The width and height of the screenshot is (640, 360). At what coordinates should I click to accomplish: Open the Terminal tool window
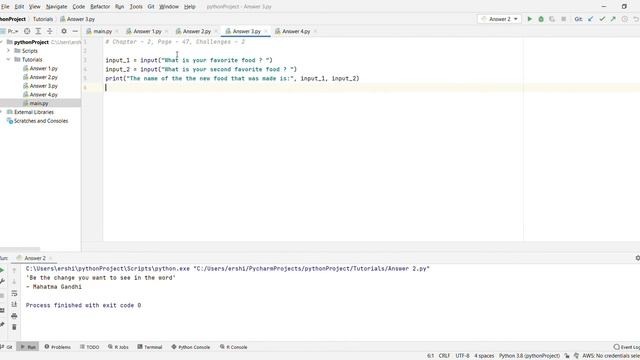pos(150,347)
